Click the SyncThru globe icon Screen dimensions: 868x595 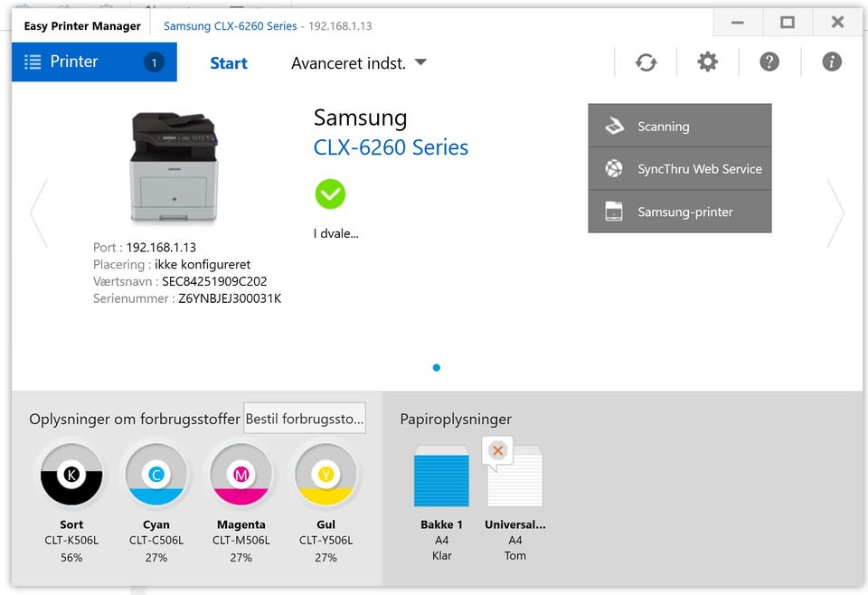(614, 168)
